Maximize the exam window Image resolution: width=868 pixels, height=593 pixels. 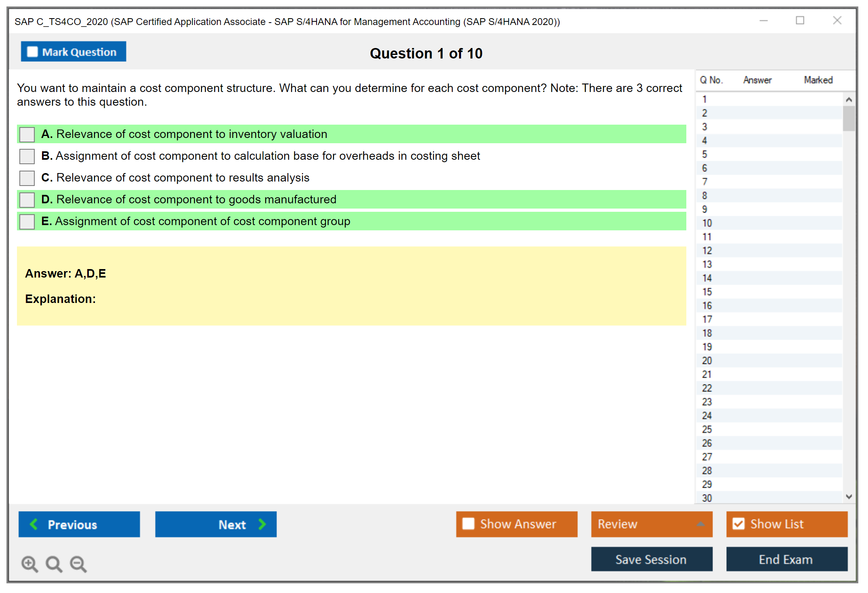pyautogui.click(x=800, y=21)
